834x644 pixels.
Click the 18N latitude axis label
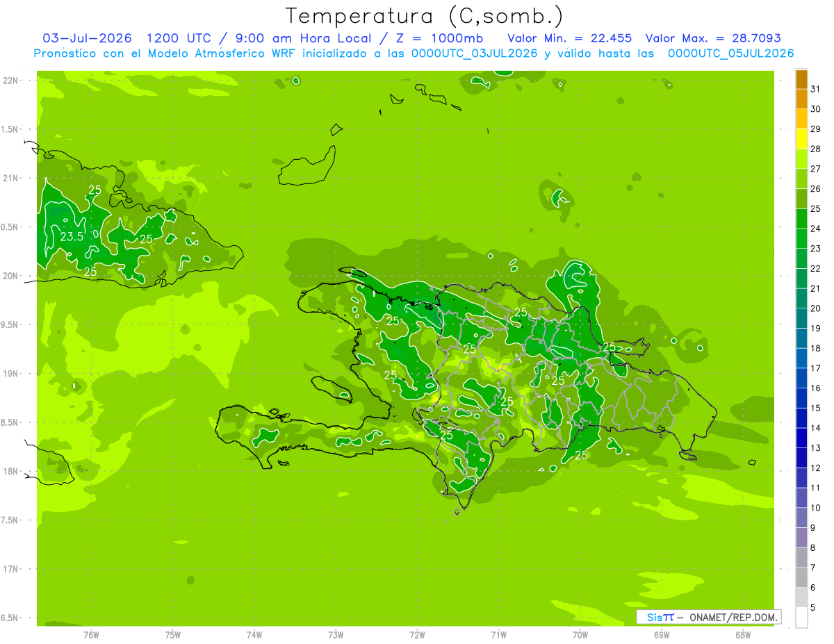[x=10, y=471]
